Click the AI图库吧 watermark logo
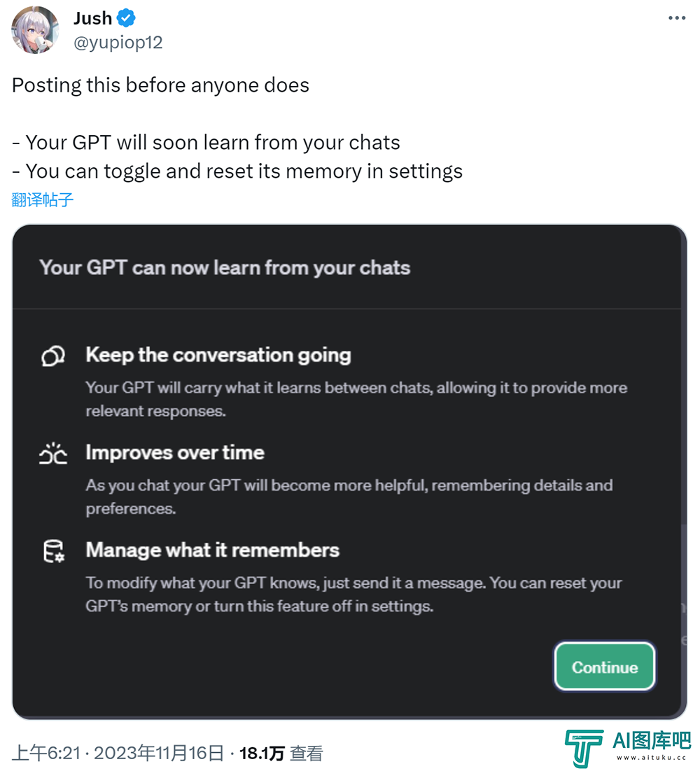This screenshot has width=700, height=771. [x=628, y=747]
